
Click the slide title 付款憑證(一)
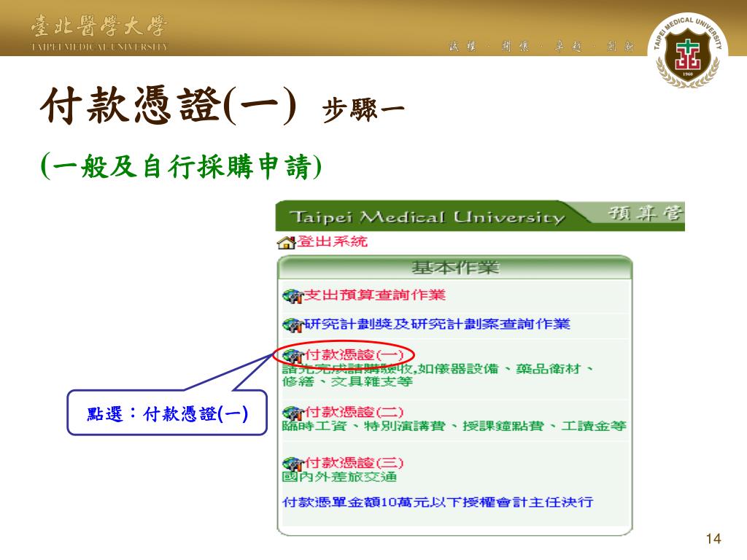click(169, 105)
